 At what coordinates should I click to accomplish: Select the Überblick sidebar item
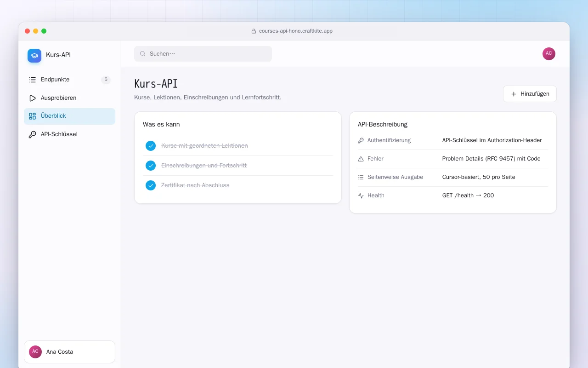pos(69,116)
